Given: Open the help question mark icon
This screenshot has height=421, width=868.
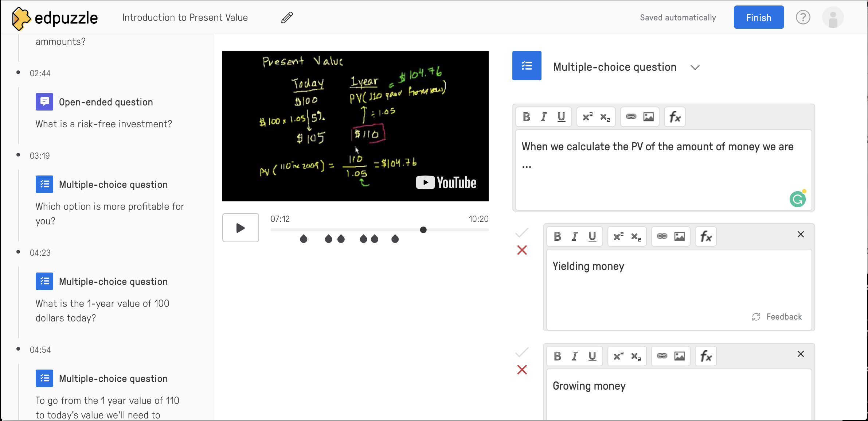Looking at the screenshot, I should click(803, 18).
